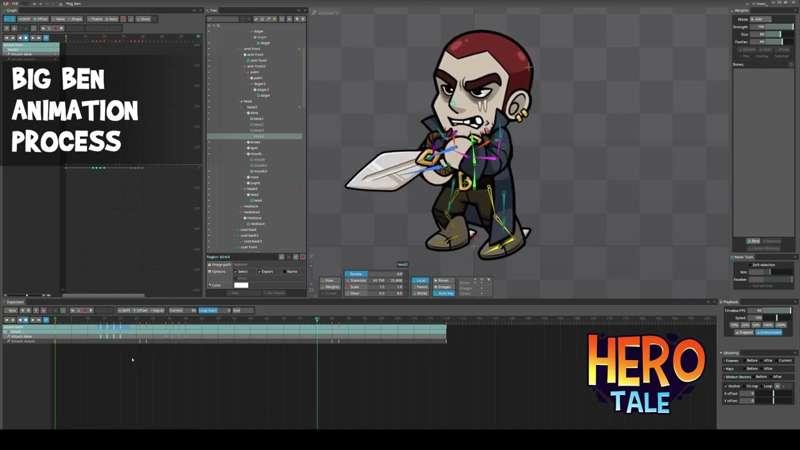
Task: Toggle Images compensation option
Action: [444, 287]
